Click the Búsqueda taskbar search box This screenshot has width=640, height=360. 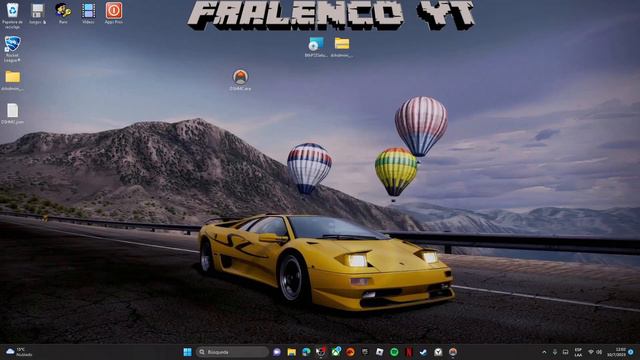point(232,352)
